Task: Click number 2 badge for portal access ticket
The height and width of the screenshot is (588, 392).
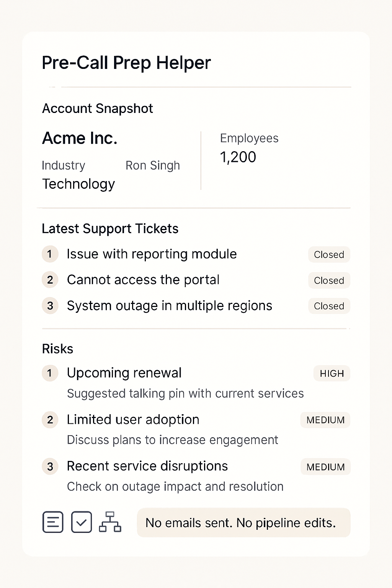Action: (x=50, y=280)
